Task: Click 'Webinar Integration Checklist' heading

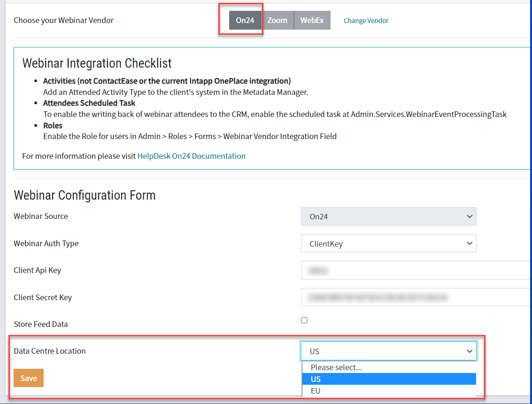Action: coord(97,63)
